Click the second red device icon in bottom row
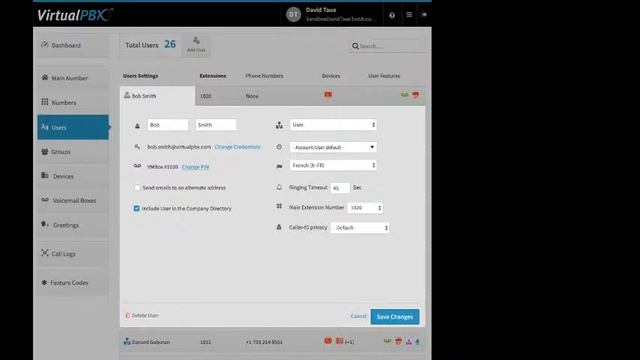 click(x=339, y=341)
